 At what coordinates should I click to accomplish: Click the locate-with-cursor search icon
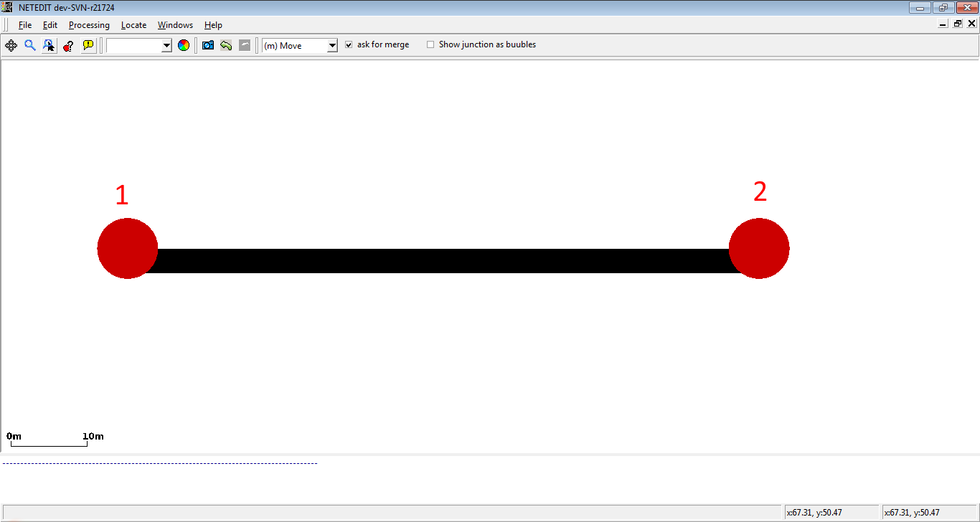(x=49, y=45)
